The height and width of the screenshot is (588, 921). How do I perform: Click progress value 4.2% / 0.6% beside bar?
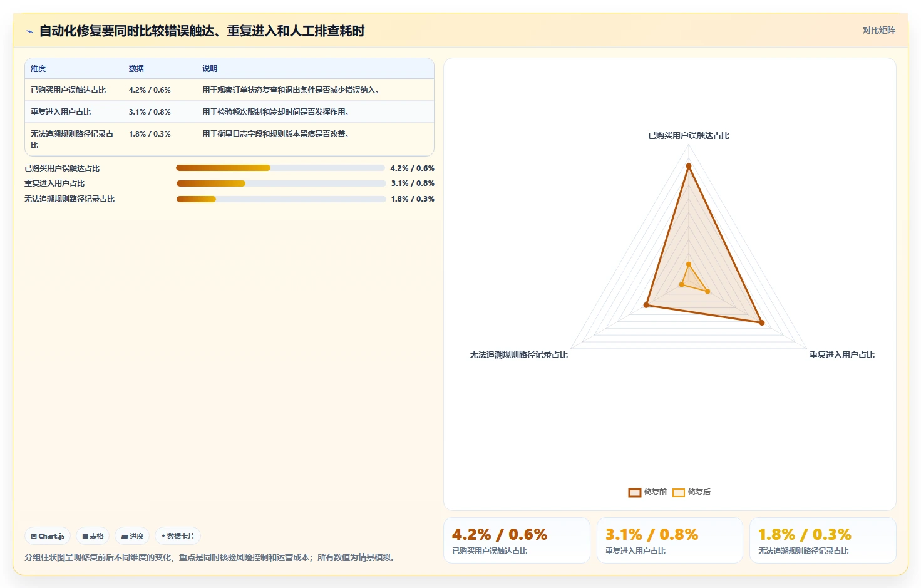click(x=412, y=168)
